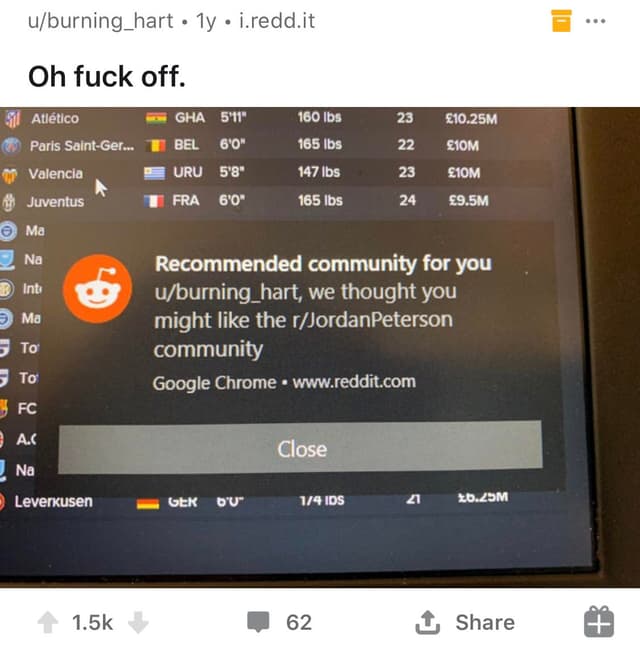Image resolution: width=640 pixels, height=648 pixels.
Task: Give an award using the gift icon
Action: (x=599, y=622)
